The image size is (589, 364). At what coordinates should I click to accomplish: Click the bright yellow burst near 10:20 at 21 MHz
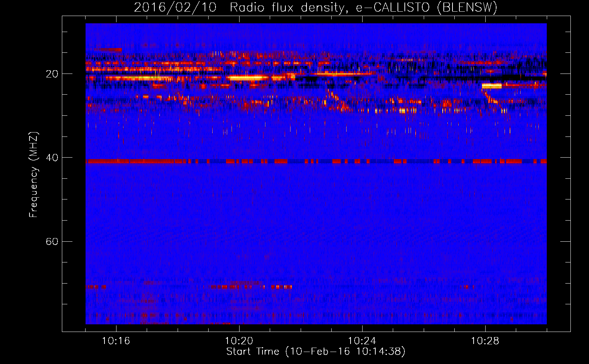(248, 78)
